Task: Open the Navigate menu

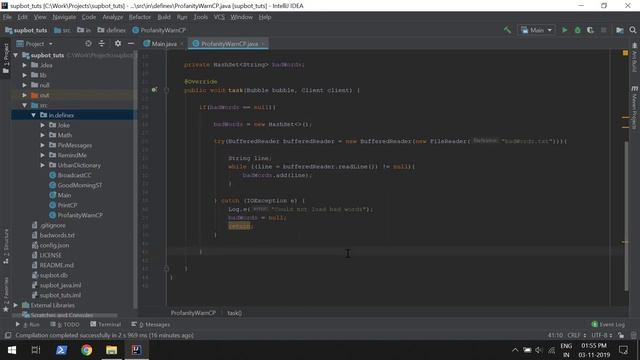Action: pyautogui.click(x=64, y=17)
